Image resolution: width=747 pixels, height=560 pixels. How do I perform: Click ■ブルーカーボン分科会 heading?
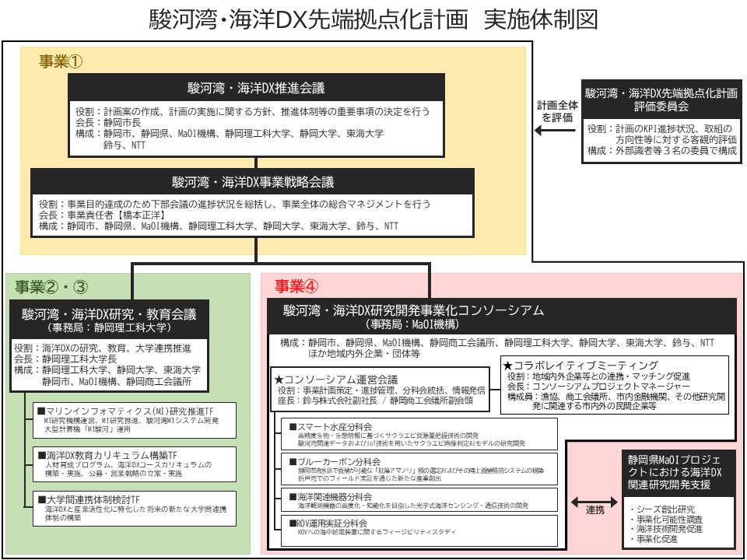pos(335,461)
